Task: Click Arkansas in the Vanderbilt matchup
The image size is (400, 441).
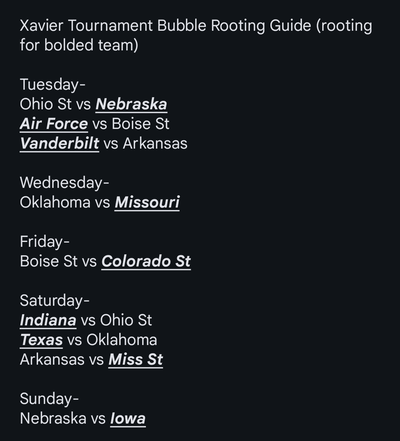Action: pos(155,144)
